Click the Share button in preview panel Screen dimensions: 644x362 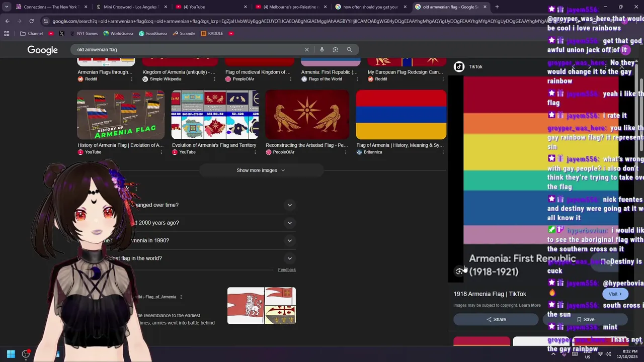coord(496,319)
